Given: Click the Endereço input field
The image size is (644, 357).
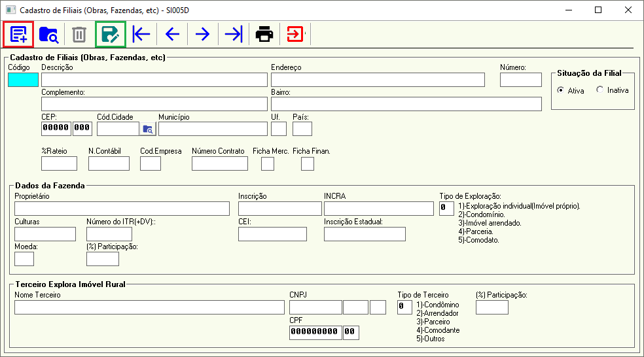Looking at the screenshot, I should (378, 80).
